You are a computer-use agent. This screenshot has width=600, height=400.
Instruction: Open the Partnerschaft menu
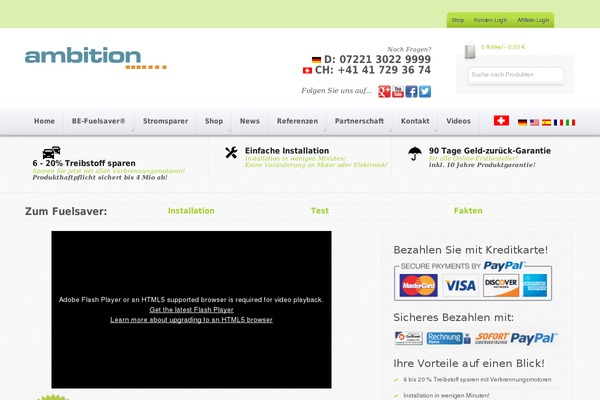point(359,121)
